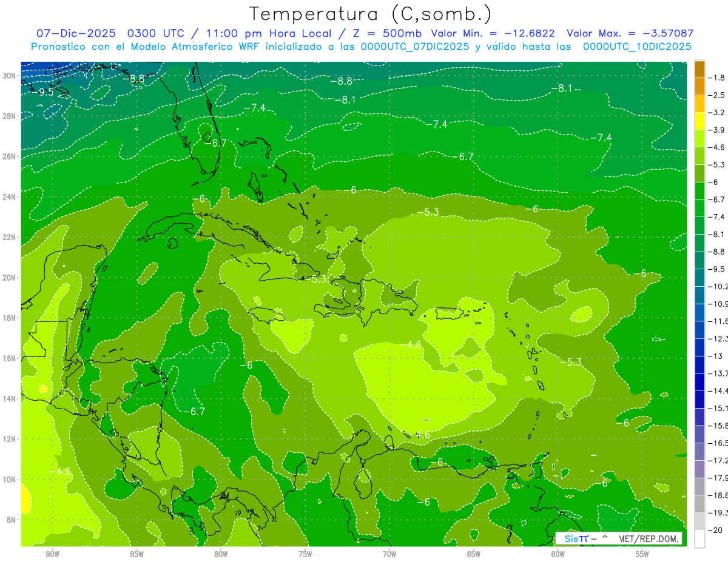
Task: Click the '14N' latitude axis label
Action: click(x=10, y=399)
